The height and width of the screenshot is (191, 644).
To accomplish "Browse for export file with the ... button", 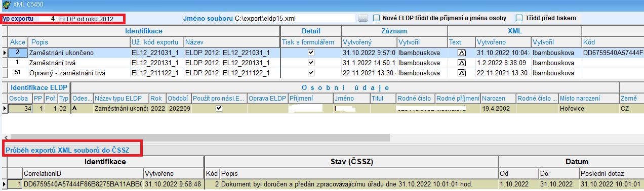I will (x=363, y=18).
